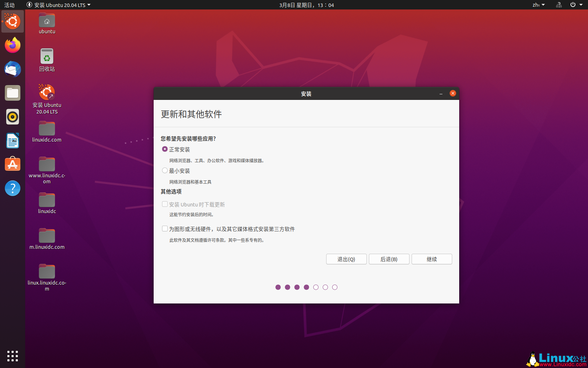Click the date and time in top bar
The image size is (588, 368).
click(x=306, y=5)
